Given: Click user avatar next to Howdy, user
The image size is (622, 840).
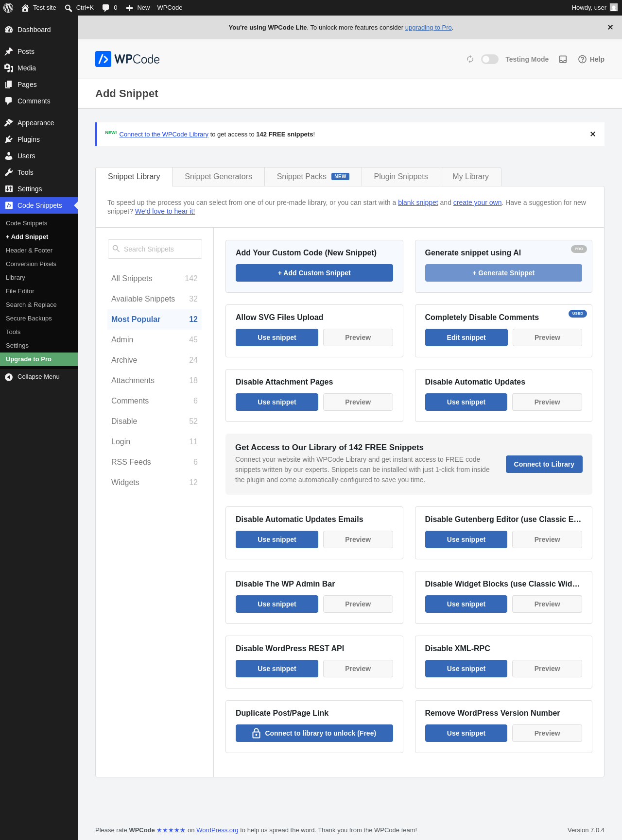Looking at the screenshot, I should (614, 8).
